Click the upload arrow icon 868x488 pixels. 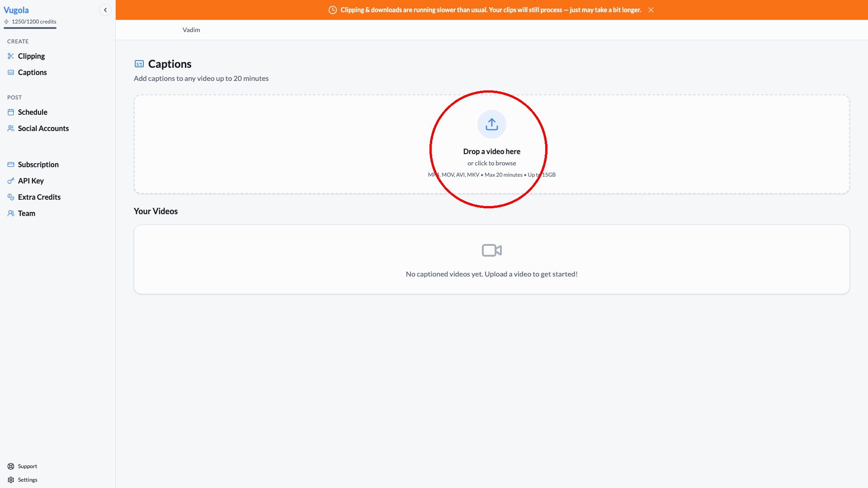(x=491, y=124)
